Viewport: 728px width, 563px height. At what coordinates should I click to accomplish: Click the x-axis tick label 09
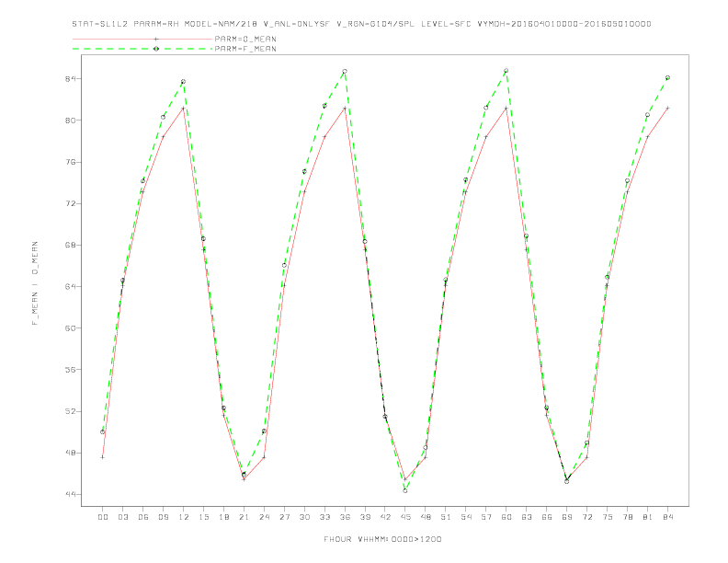163,517
